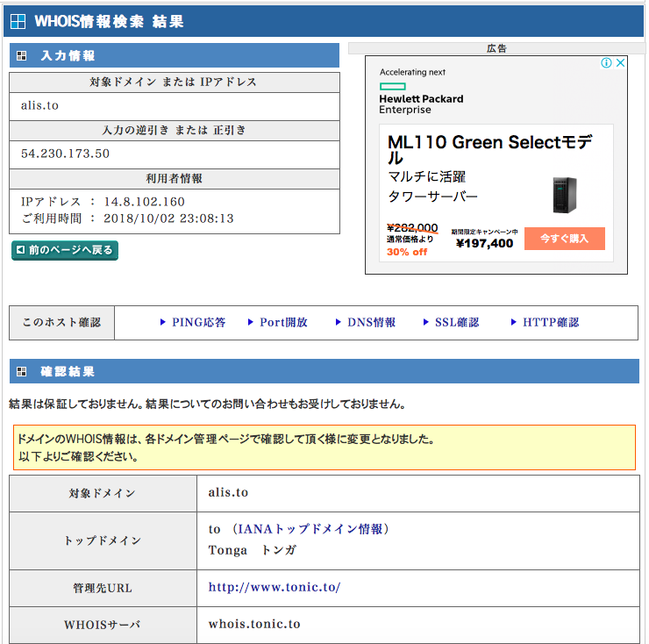Open the PING応答 link
The height and width of the screenshot is (644, 649).
pyautogui.click(x=198, y=323)
